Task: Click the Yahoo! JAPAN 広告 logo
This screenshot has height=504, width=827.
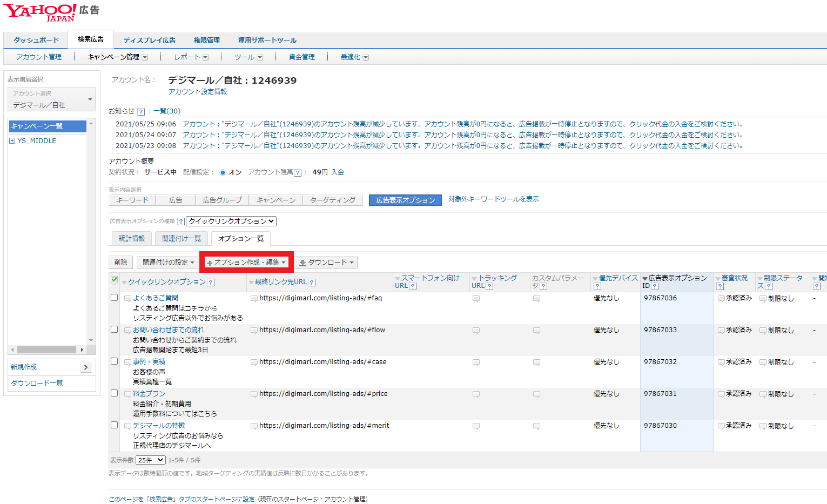Action: [51, 12]
